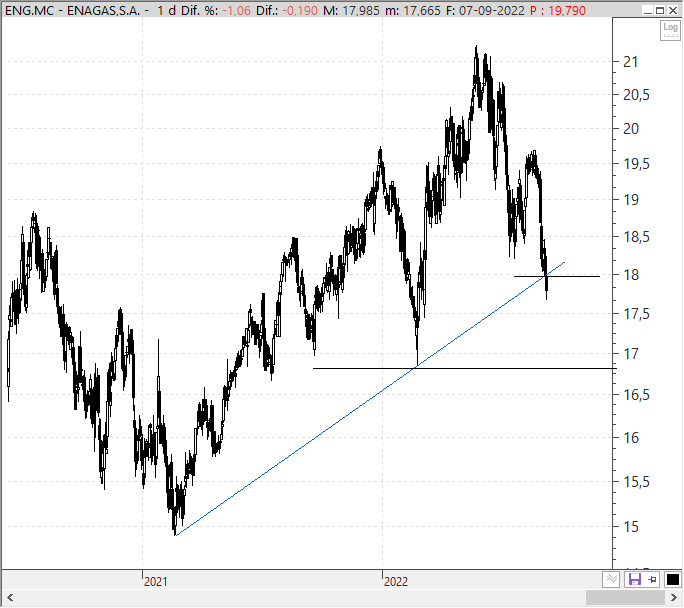The height and width of the screenshot is (608, 684).
Task: Toggle the Log scale button
Action: pos(670,31)
